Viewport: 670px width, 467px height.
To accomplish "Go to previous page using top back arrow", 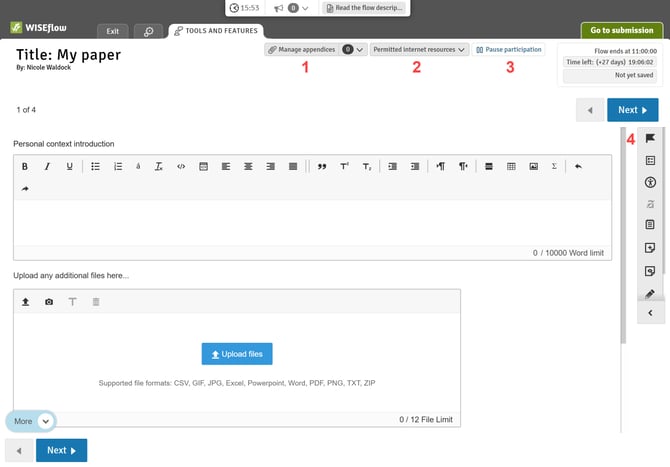I will [590, 110].
